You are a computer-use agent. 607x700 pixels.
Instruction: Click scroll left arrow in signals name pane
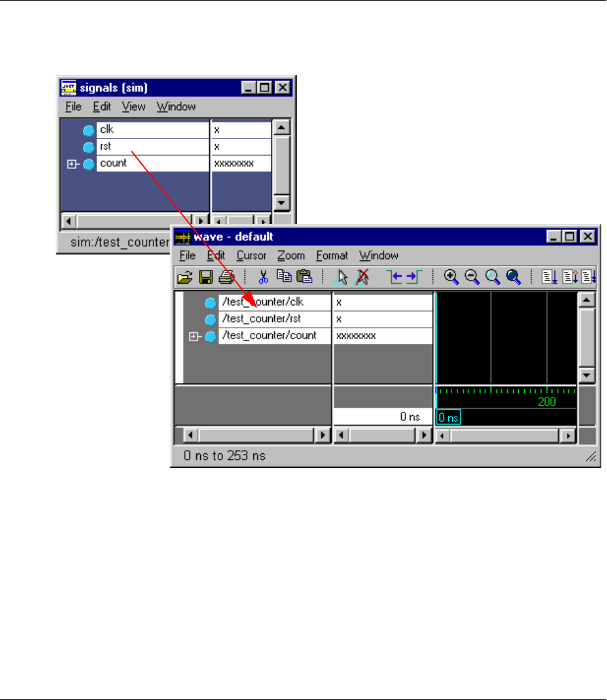tap(68, 221)
